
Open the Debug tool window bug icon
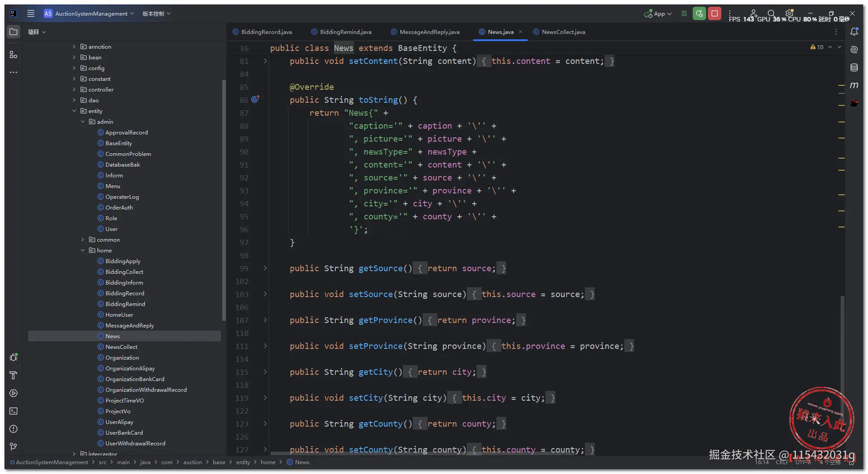coord(13,357)
